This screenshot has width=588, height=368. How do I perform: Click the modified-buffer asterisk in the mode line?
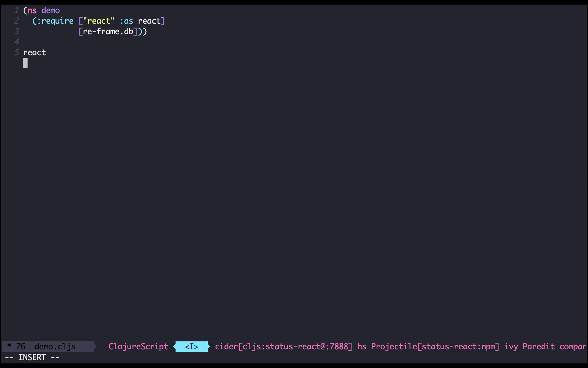[9, 346]
